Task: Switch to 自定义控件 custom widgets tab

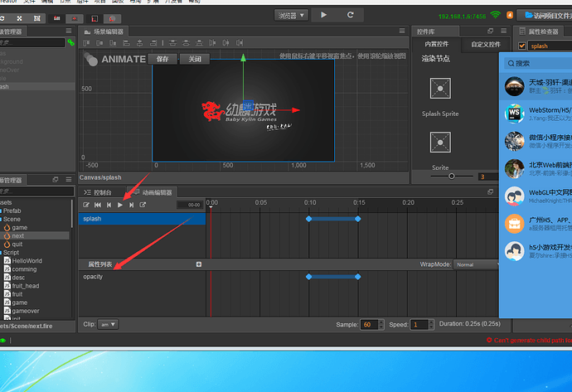Action: [486, 45]
